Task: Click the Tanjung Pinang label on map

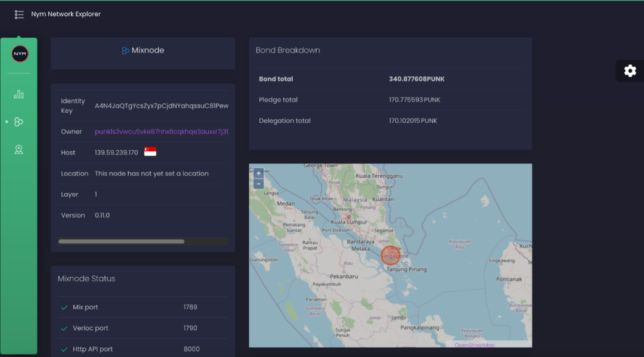Action: [x=407, y=269]
